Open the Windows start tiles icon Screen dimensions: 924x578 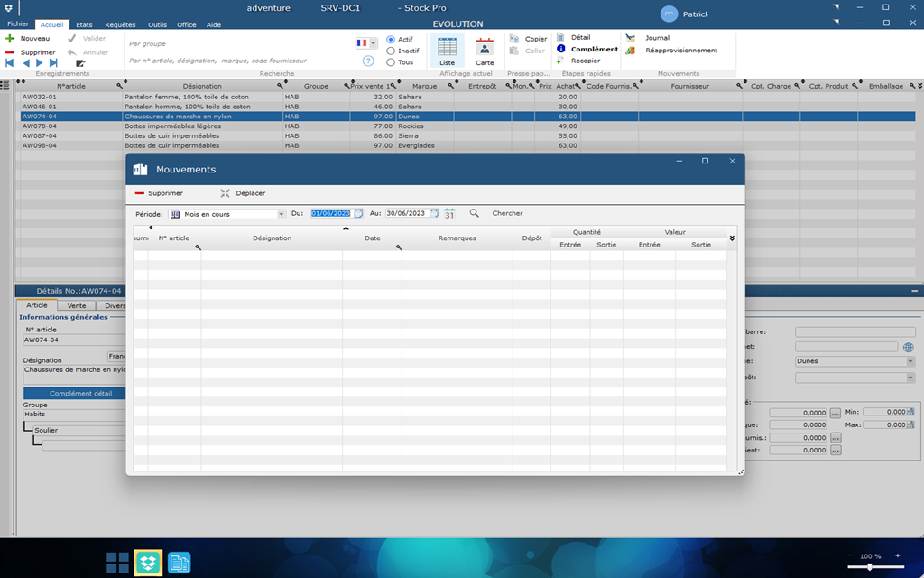coord(118,563)
